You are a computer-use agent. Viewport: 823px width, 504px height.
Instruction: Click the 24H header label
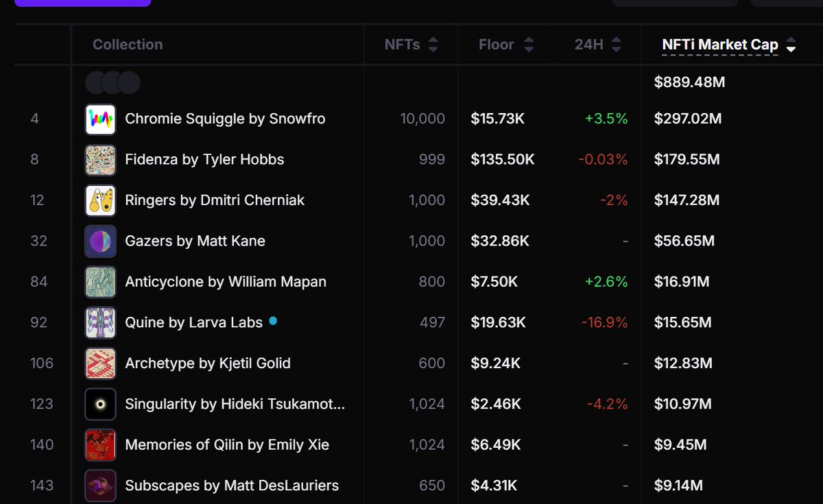pos(589,45)
